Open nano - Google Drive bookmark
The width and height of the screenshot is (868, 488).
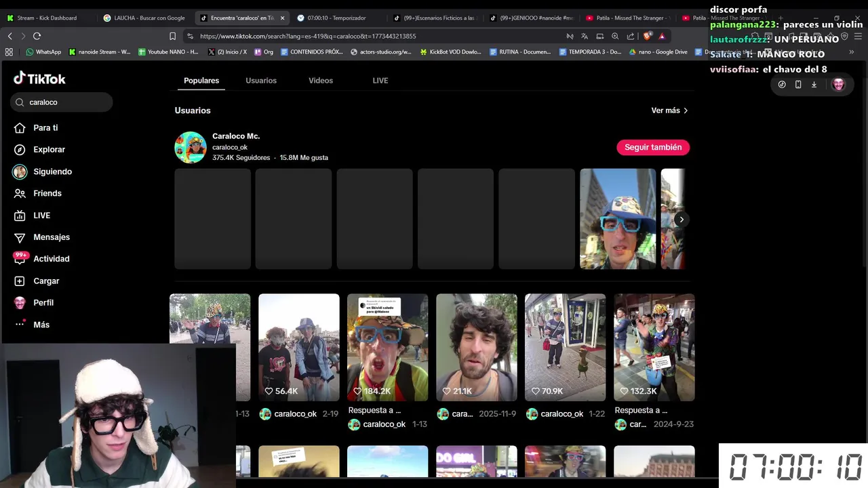pos(658,52)
